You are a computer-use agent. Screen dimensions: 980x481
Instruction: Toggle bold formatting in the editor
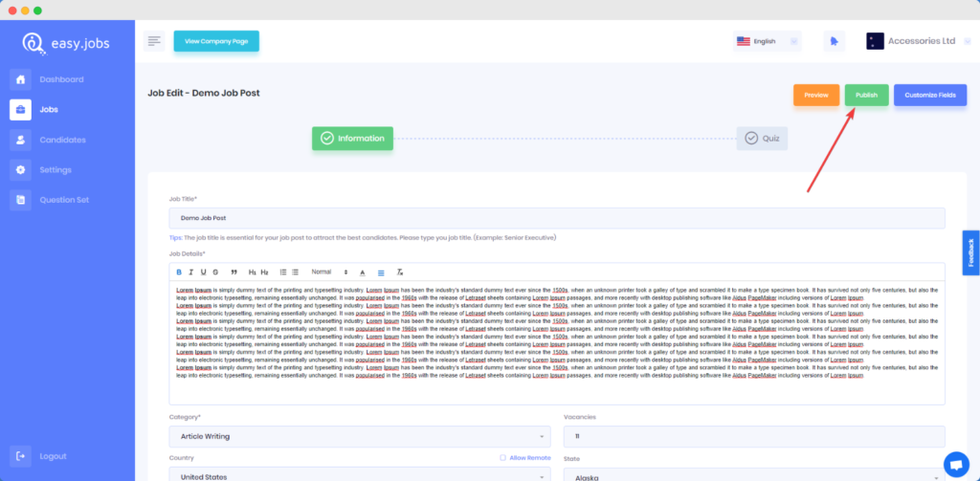(x=179, y=273)
